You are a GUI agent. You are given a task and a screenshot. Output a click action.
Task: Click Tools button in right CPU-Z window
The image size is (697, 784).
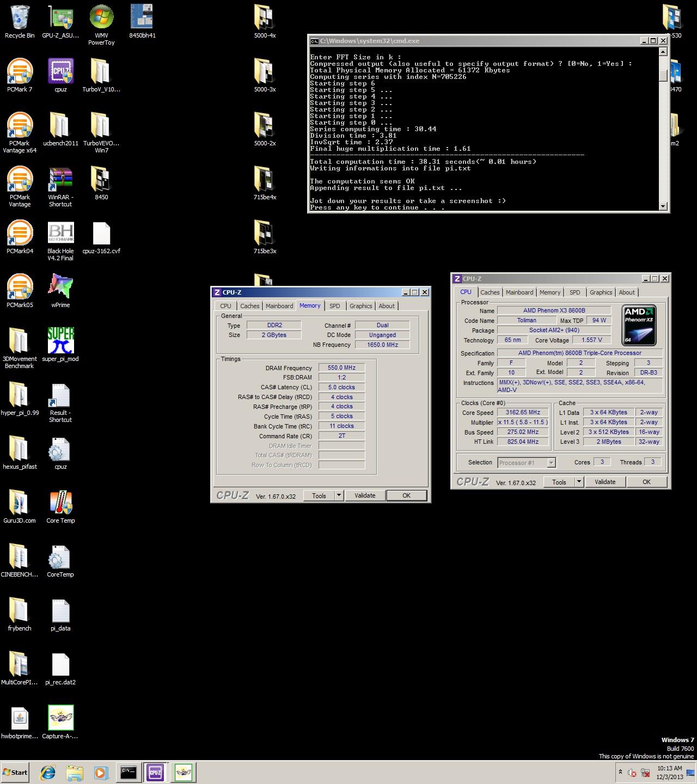click(x=559, y=482)
